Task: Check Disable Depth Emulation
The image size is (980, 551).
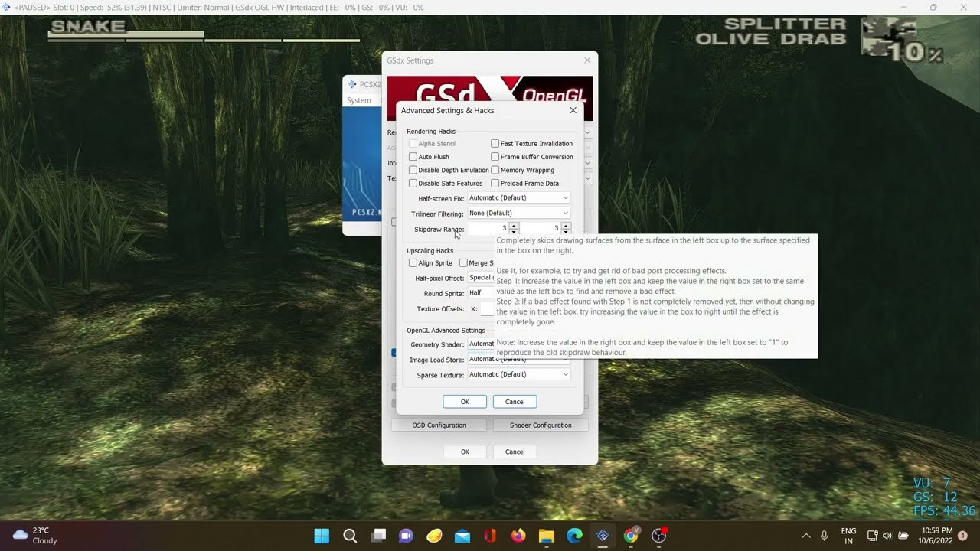Action: coord(413,170)
